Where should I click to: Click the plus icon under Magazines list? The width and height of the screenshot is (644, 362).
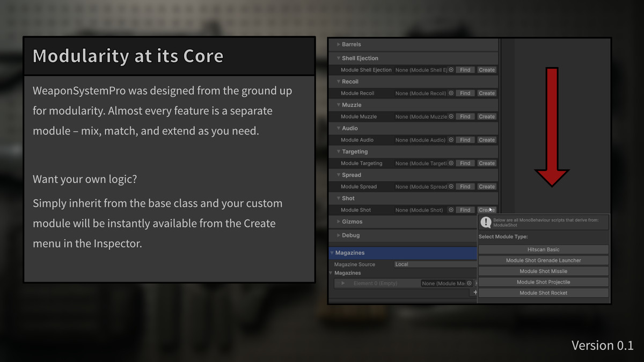(x=474, y=292)
